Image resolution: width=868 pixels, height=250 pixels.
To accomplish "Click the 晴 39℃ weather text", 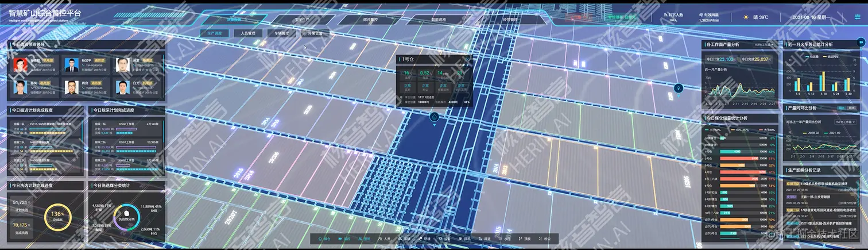I will pos(760,17).
